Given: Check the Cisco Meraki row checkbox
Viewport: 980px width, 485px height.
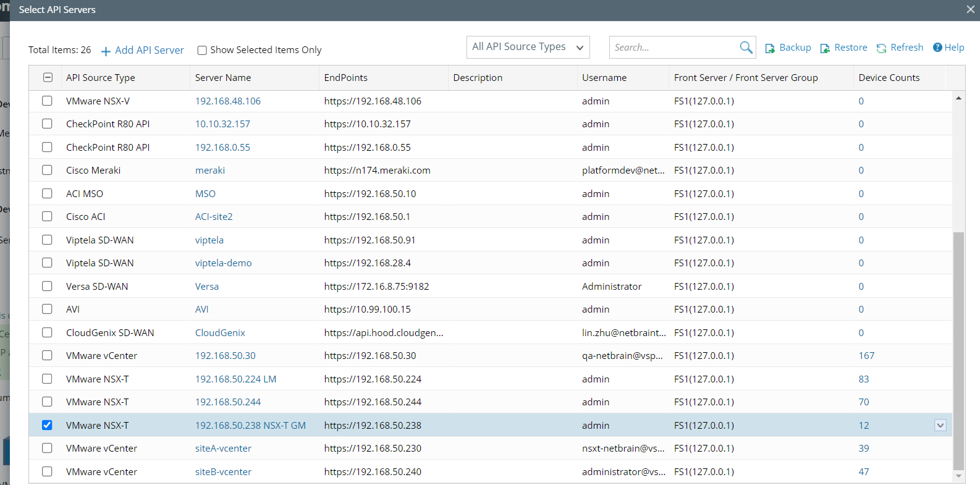Looking at the screenshot, I should point(47,170).
